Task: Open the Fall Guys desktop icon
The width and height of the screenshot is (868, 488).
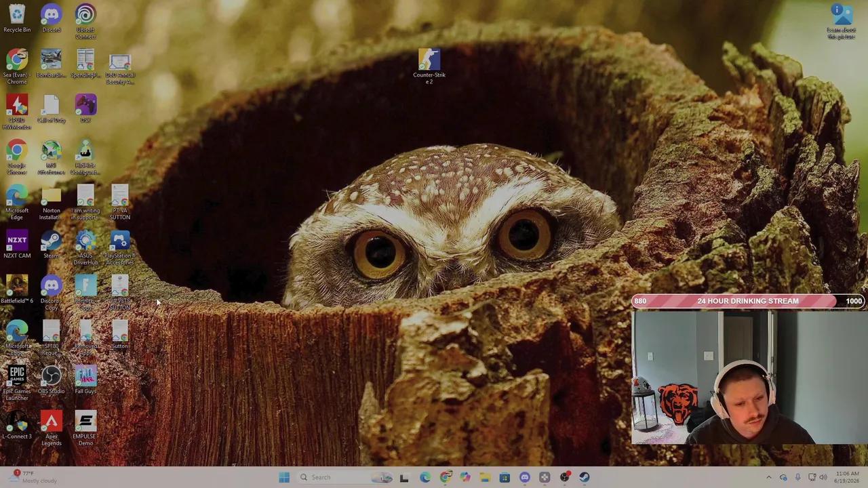Action: 85,380
